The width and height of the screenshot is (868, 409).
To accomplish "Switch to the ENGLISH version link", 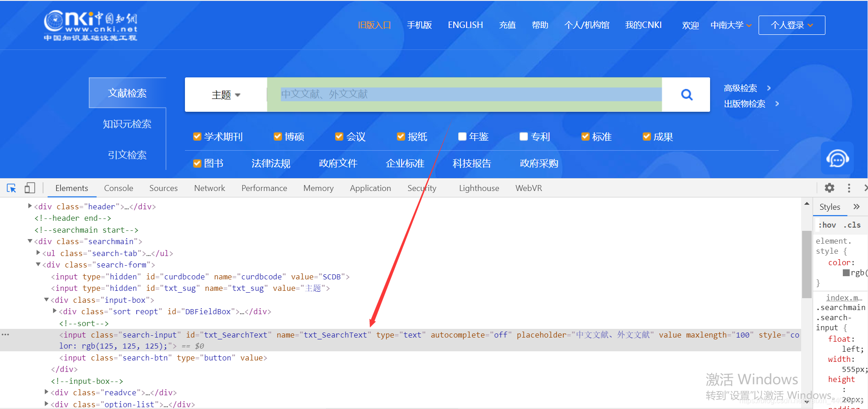I will (x=465, y=25).
